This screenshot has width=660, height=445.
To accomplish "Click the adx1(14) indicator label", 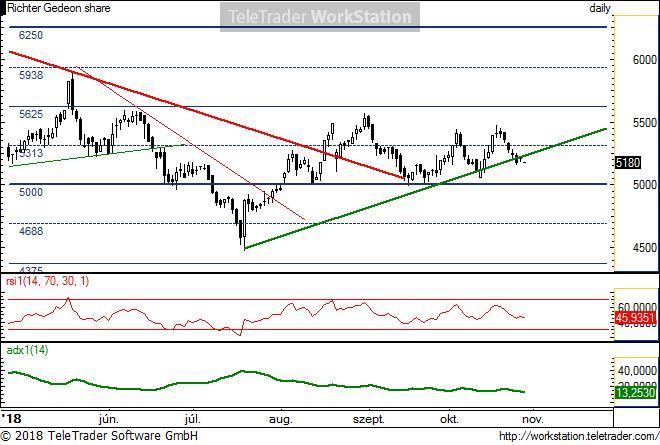I will point(27,350).
